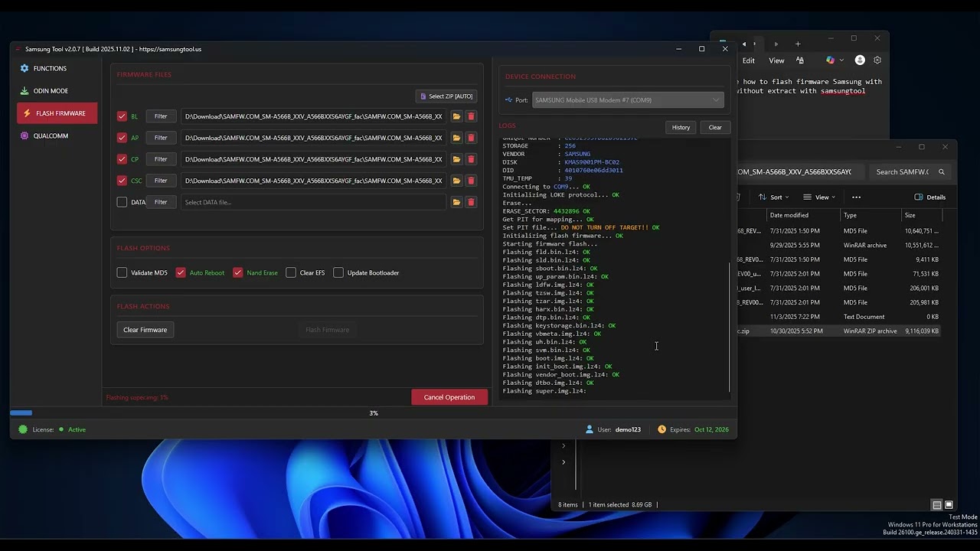Open Notepad View menu

776,60
